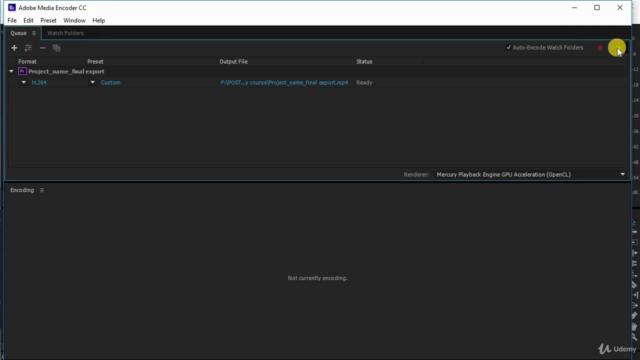Open the Edit menu

point(28,20)
